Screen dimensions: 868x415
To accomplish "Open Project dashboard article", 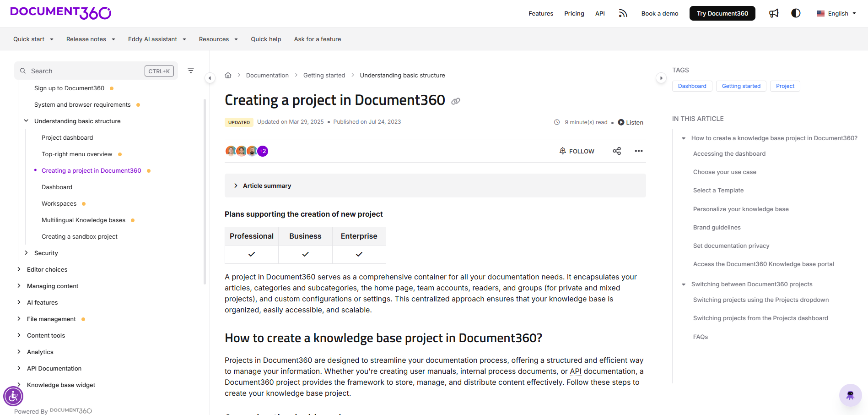I will [67, 137].
